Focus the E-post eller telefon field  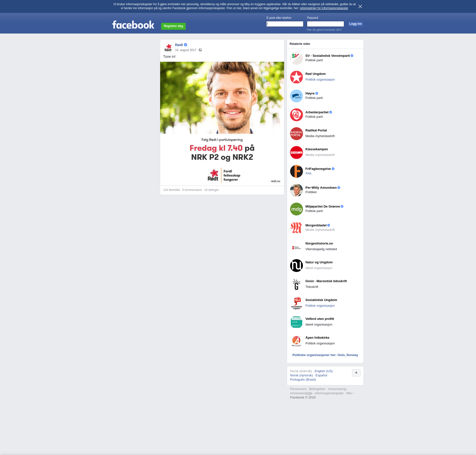point(285,24)
